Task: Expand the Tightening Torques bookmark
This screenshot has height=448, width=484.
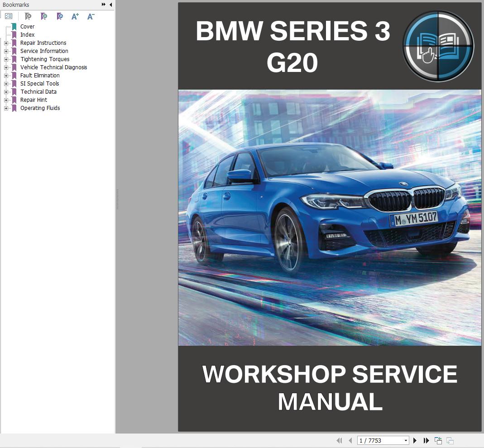Action: pos(5,59)
